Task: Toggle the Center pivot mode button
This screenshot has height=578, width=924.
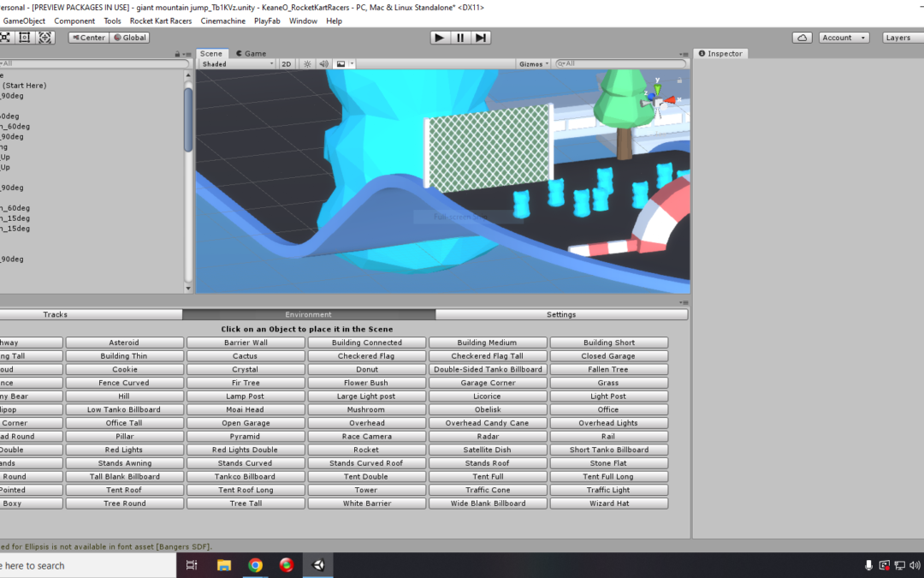Action: pyautogui.click(x=89, y=37)
